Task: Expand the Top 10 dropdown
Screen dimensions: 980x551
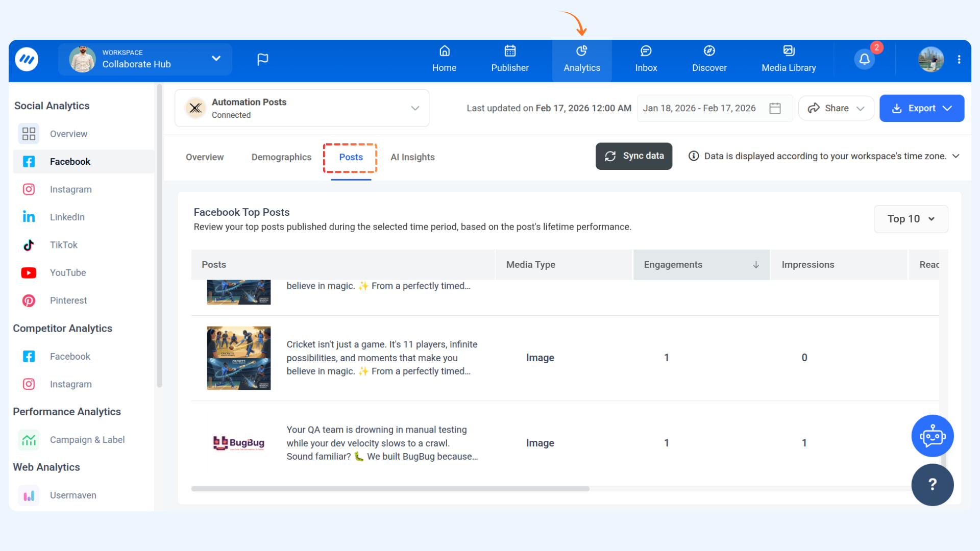Action: point(911,219)
